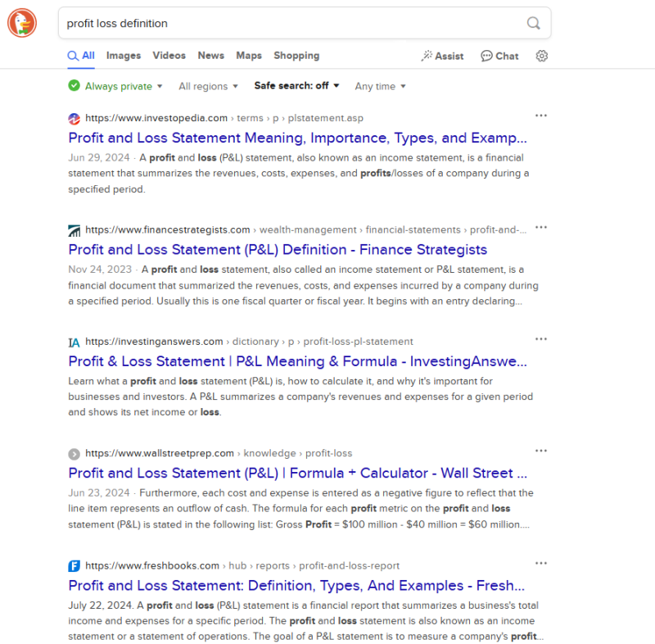Open InvestingAnswers P&L Meaning & Formula link
655x644 pixels.
click(297, 361)
